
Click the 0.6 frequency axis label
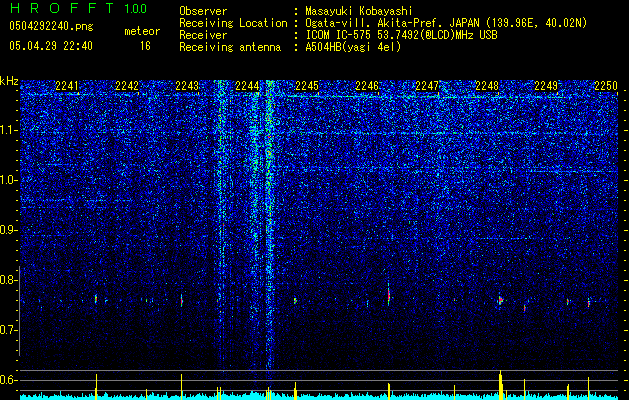click(x=8, y=380)
